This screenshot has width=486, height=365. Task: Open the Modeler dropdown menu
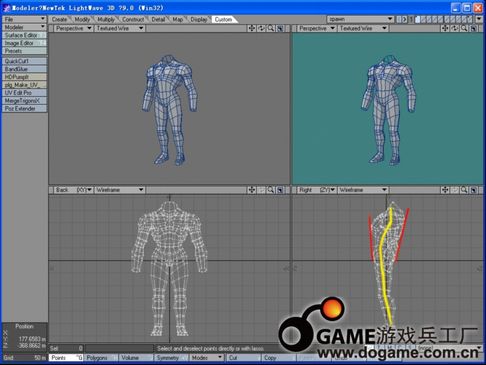(x=24, y=27)
